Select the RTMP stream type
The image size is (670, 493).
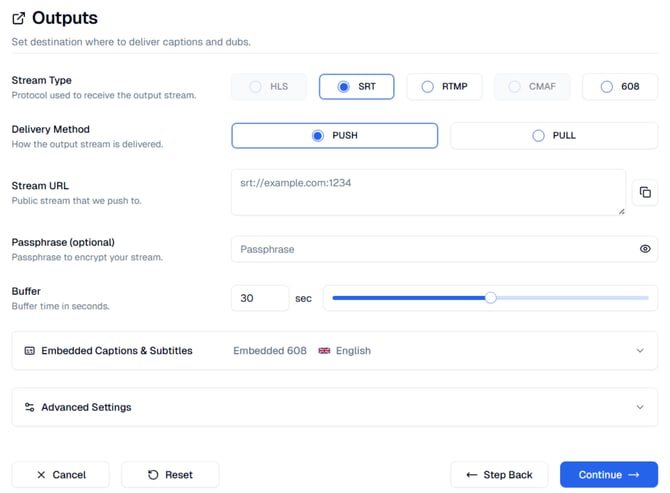coord(445,87)
